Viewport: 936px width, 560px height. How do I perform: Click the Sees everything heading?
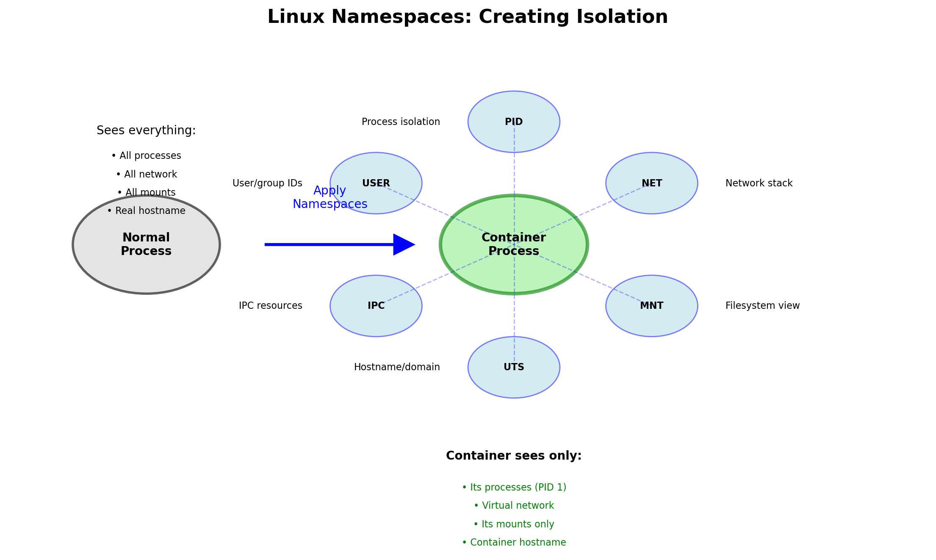[146, 130]
